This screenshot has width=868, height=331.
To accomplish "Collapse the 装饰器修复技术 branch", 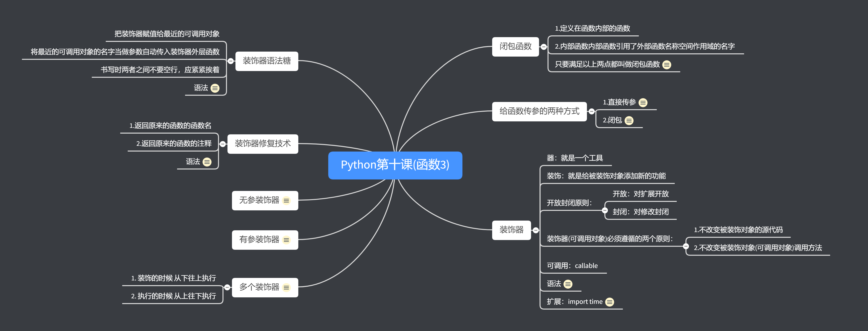I will tap(223, 144).
